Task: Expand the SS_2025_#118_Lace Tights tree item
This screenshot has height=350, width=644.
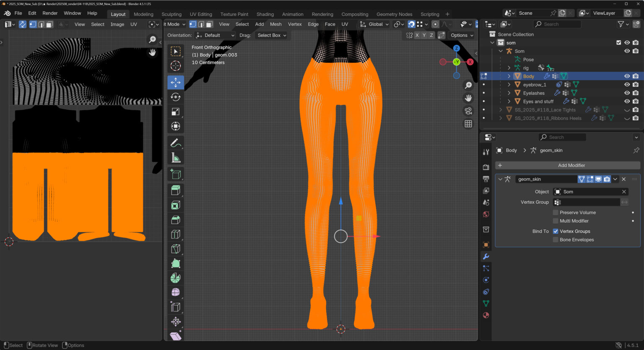Action: click(x=501, y=110)
